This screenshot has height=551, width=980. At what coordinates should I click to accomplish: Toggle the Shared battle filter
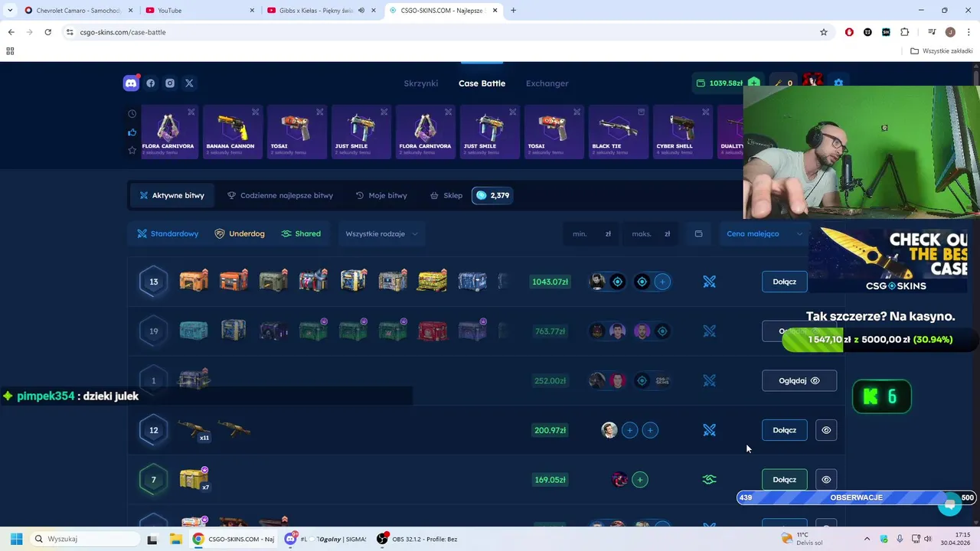click(x=301, y=233)
